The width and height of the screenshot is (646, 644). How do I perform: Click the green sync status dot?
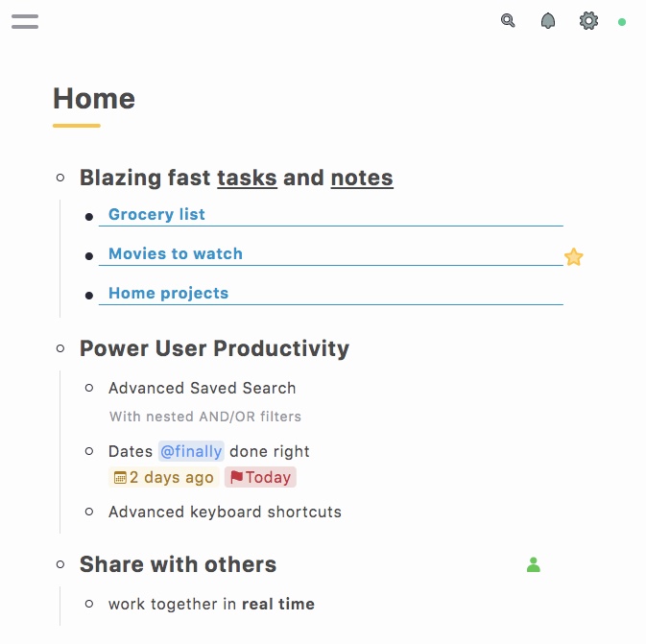click(x=622, y=21)
